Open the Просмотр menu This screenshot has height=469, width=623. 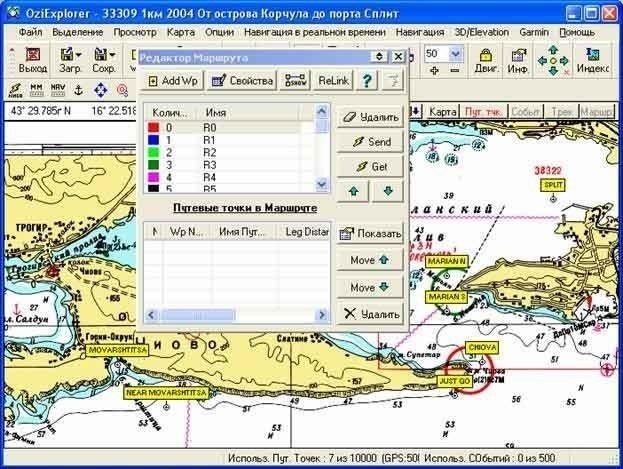(x=135, y=32)
